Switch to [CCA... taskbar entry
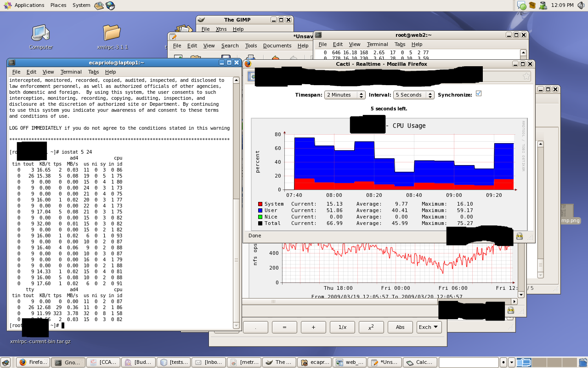 click(x=102, y=362)
